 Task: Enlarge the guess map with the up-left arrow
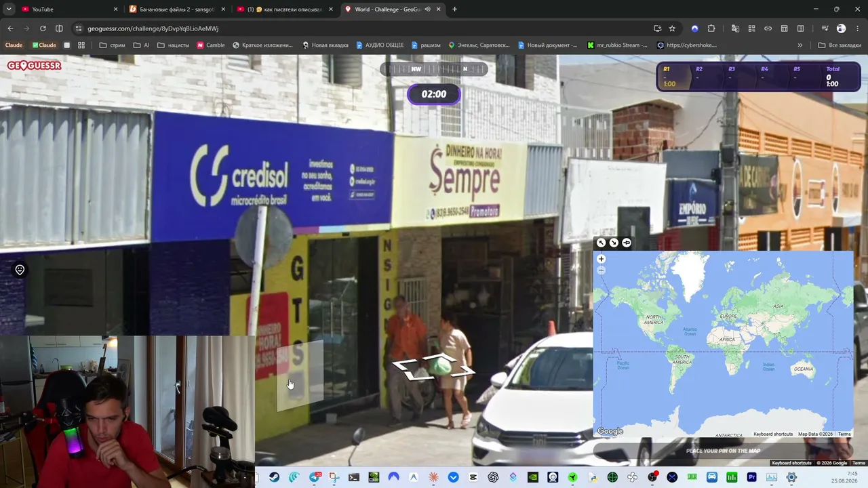(x=601, y=243)
